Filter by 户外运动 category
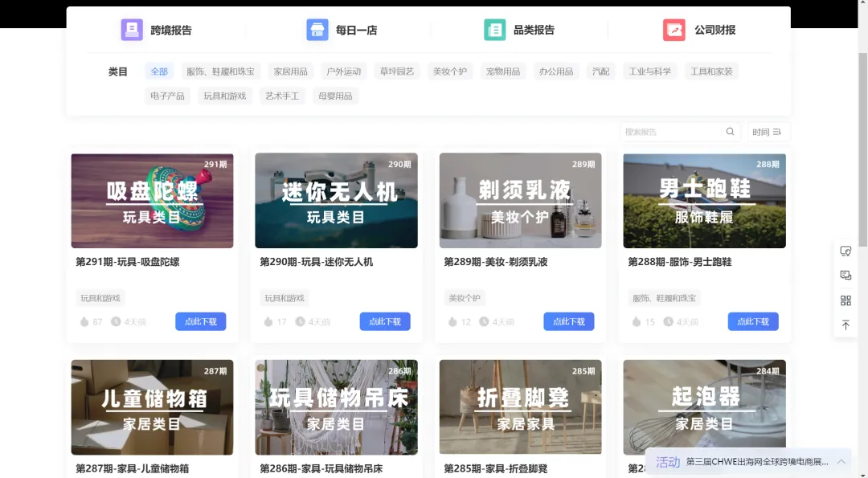The image size is (868, 478). 344,71
